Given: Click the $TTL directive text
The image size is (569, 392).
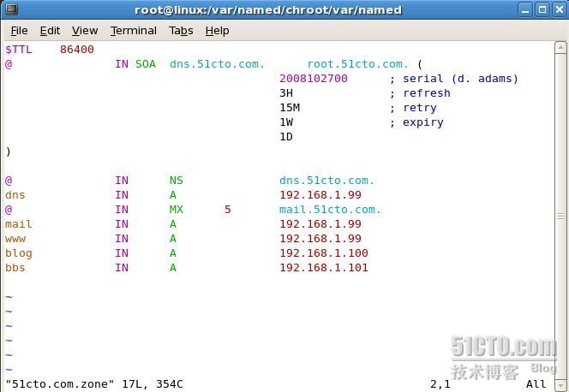Looking at the screenshot, I should coord(19,50).
